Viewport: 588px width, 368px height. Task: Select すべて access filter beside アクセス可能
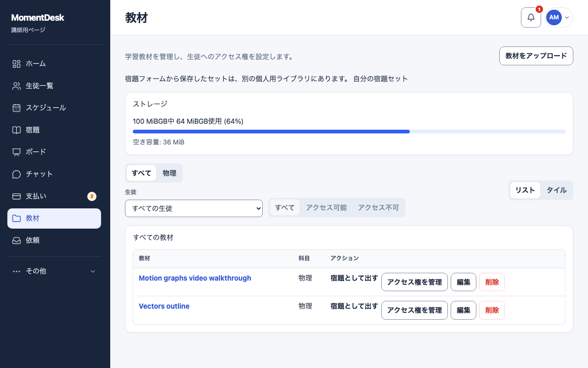click(285, 207)
